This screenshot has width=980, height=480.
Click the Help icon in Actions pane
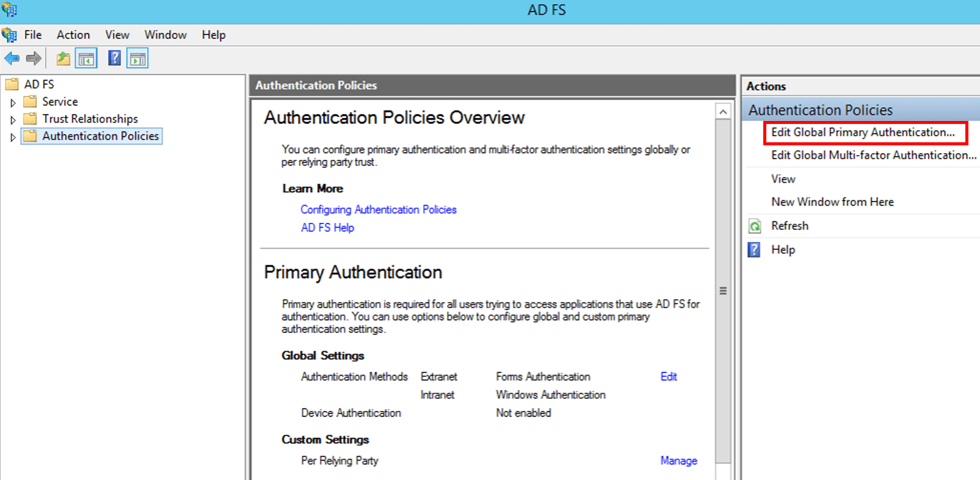pyautogui.click(x=755, y=250)
